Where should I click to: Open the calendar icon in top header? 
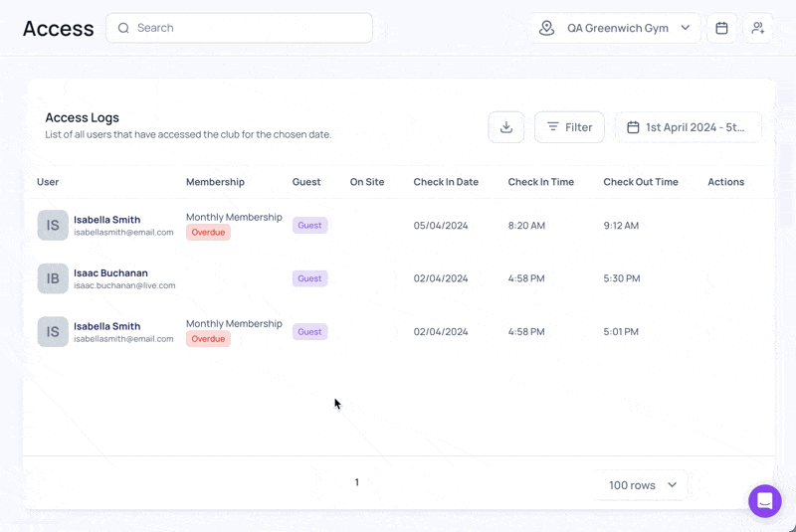click(721, 28)
